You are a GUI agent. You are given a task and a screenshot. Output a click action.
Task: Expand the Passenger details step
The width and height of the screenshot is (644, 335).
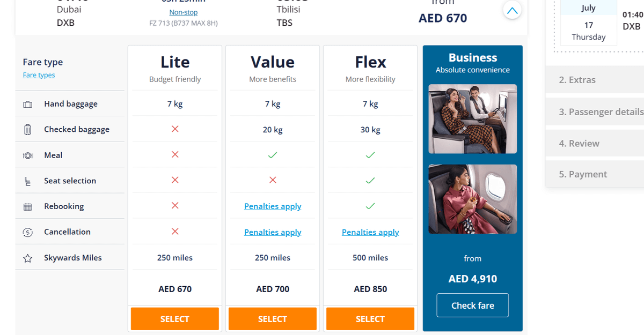point(595,112)
